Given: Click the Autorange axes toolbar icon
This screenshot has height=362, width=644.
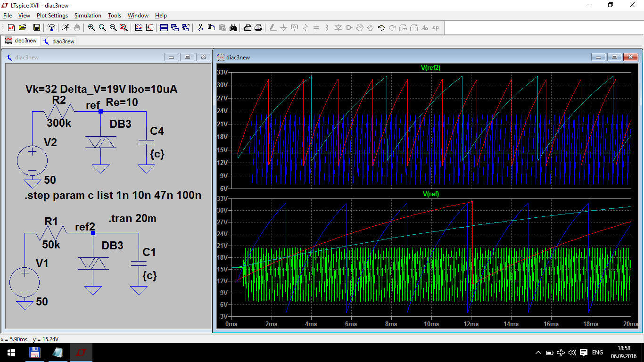Looking at the screenshot, I should click(150, 28).
